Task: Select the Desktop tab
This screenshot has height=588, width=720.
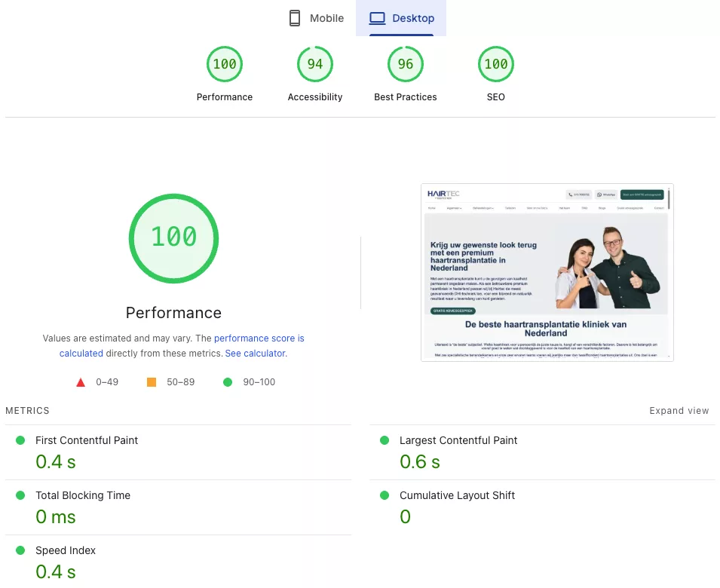Action: 401,18
